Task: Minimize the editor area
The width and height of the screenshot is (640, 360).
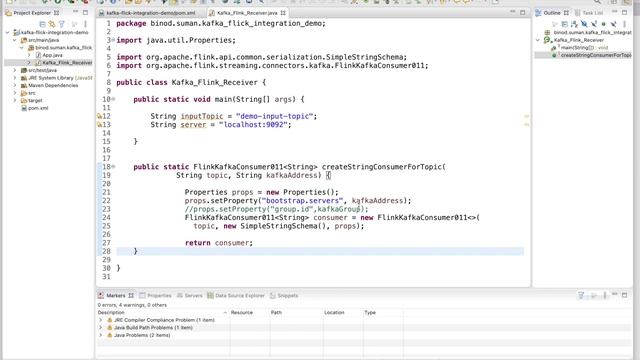Action: [x=513, y=12]
